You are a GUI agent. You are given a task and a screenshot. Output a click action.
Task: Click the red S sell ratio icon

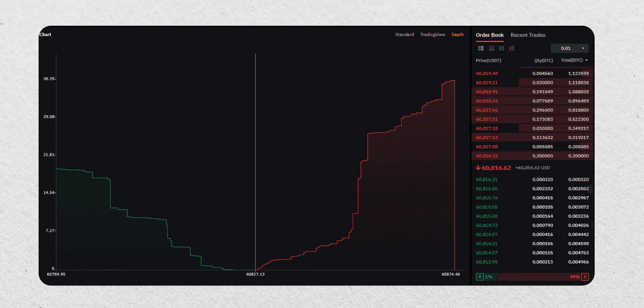585,277
